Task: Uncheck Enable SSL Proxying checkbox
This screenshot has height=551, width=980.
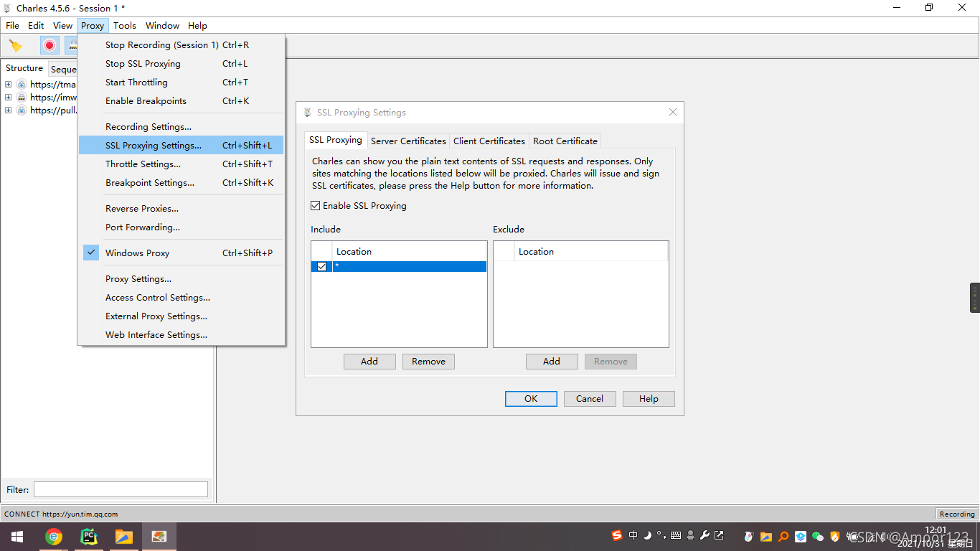Action: (x=316, y=206)
